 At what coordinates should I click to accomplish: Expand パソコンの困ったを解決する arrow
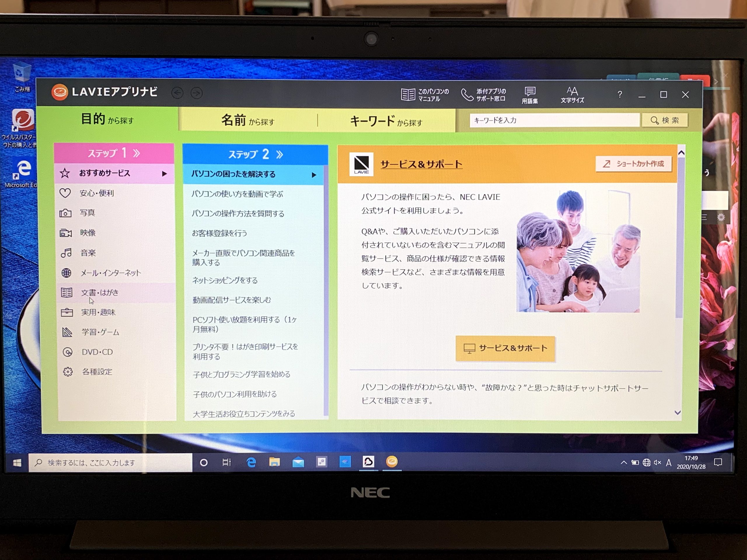point(314,175)
